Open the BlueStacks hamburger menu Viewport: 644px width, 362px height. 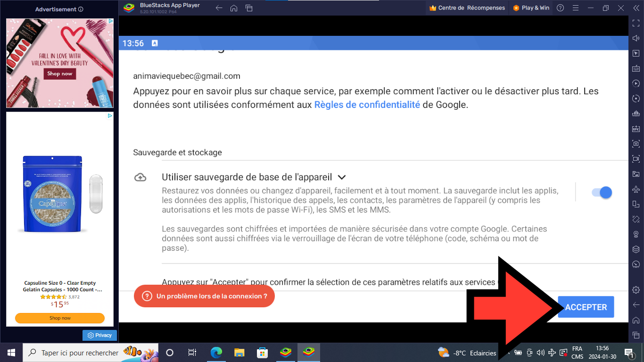pos(575,8)
